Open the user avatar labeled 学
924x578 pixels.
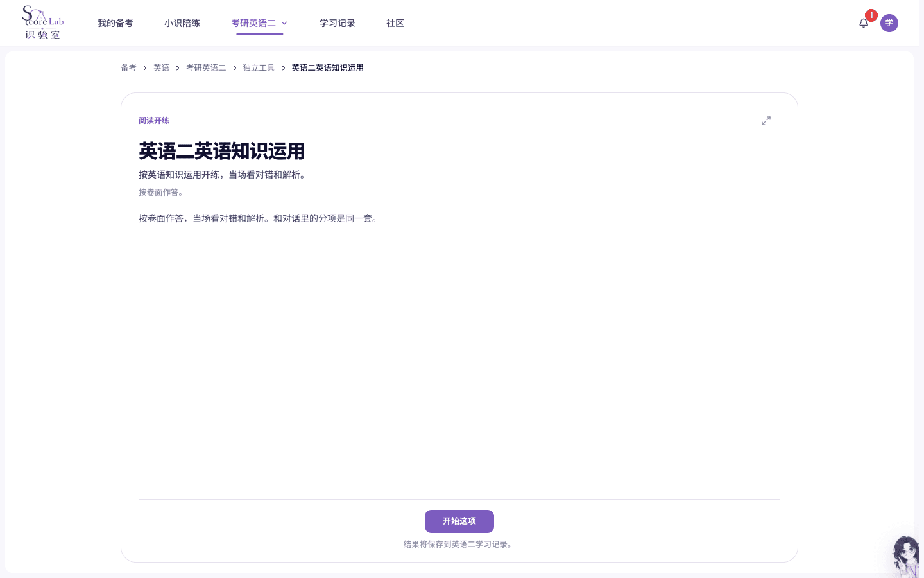pyautogui.click(x=889, y=23)
